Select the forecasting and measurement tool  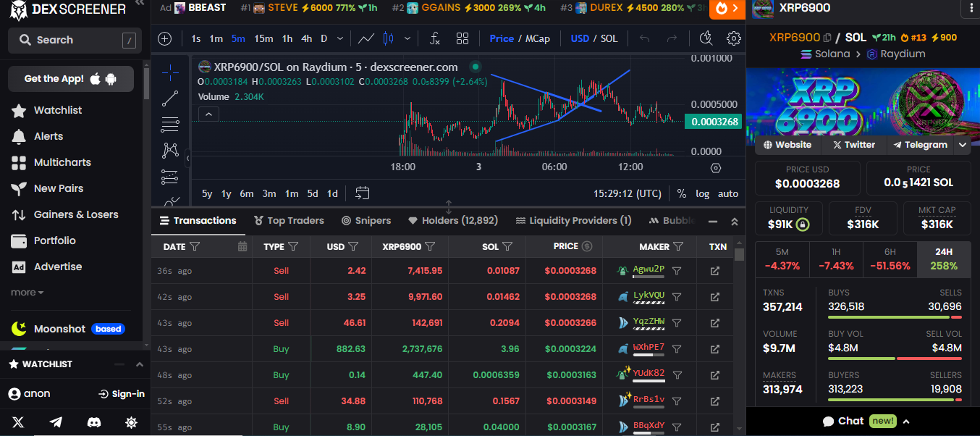point(170,177)
